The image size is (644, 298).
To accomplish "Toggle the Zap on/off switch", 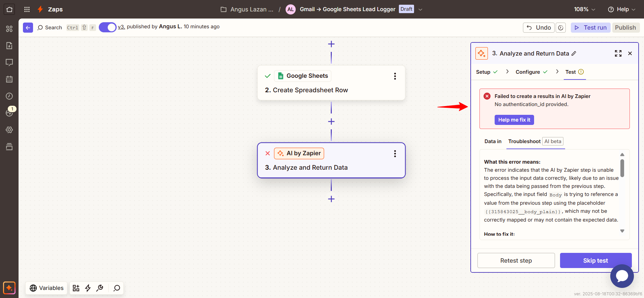I will click(x=108, y=27).
